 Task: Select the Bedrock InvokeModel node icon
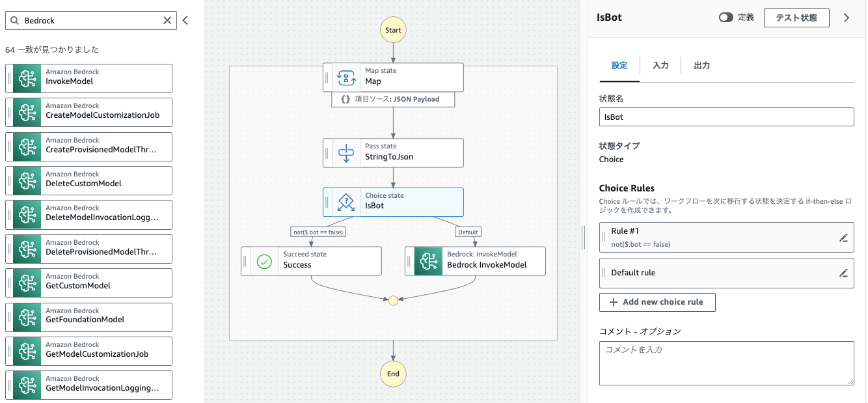click(427, 261)
